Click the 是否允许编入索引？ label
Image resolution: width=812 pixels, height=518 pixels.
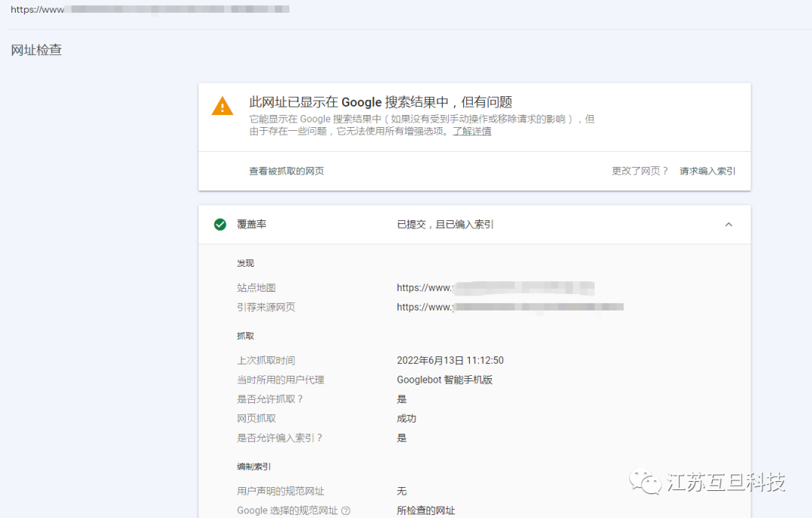pos(280,438)
